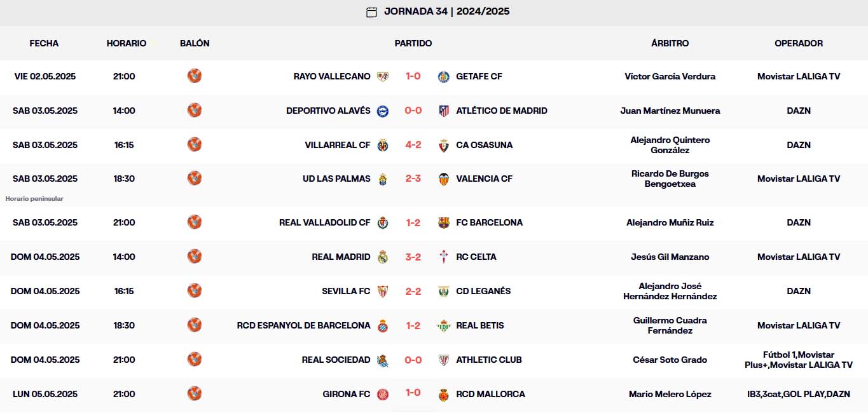Click the Atlético de Madrid badge
868x413 pixels.
click(x=443, y=110)
